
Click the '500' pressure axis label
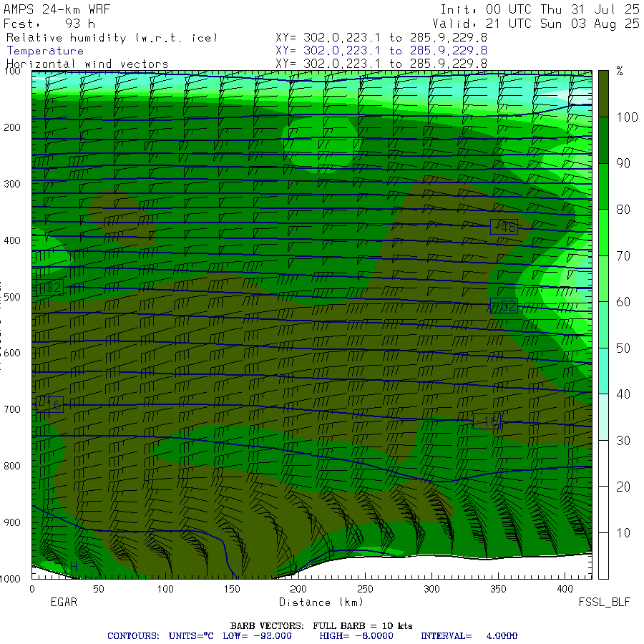coord(12,296)
